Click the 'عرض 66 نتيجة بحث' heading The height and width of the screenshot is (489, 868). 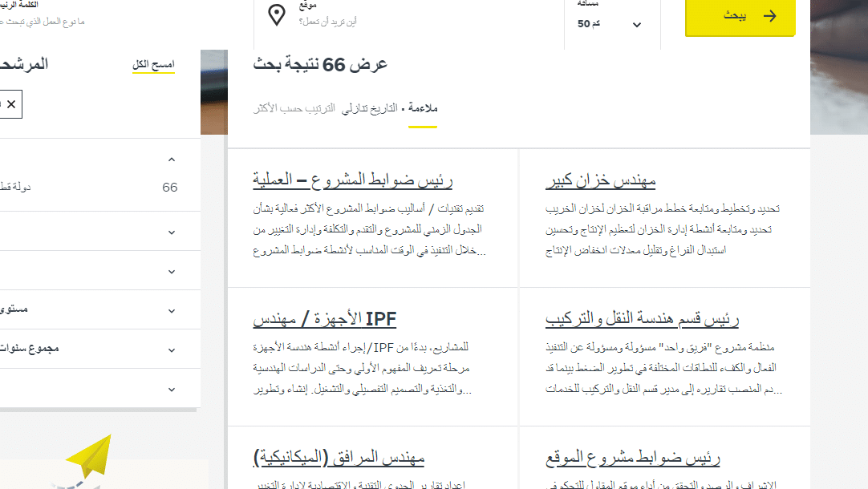(x=320, y=65)
